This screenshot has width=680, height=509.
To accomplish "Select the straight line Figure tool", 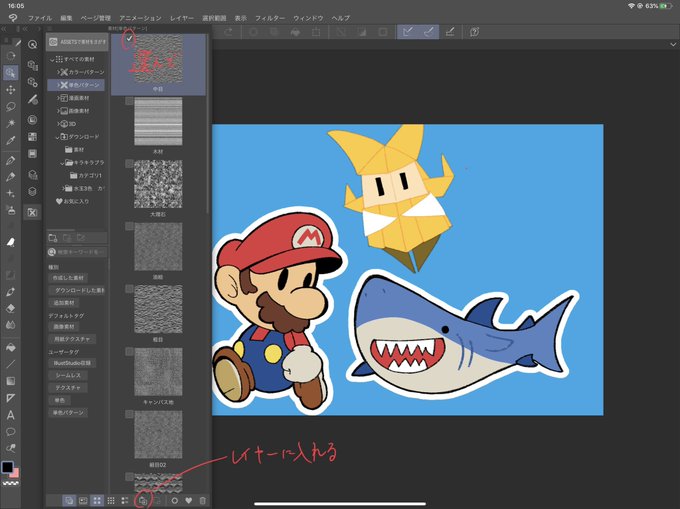I will pyautogui.click(x=11, y=364).
